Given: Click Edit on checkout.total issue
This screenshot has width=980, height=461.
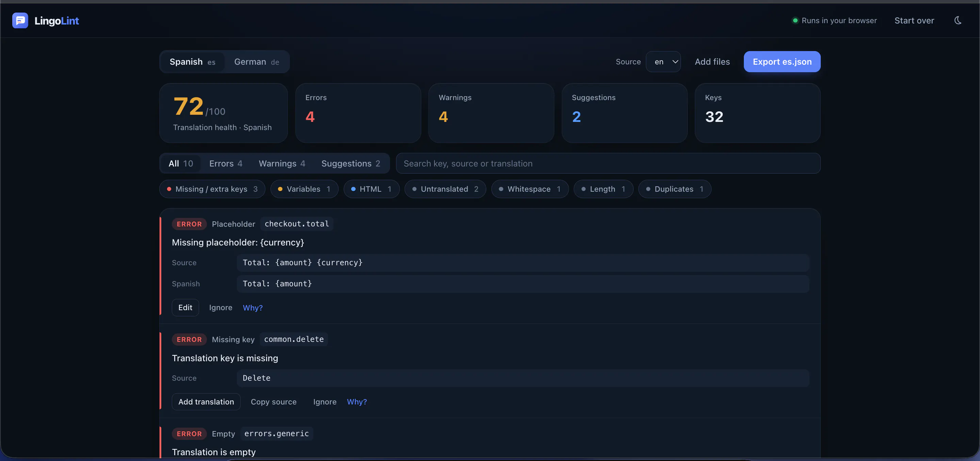Looking at the screenshot, I should pos(185,307).
